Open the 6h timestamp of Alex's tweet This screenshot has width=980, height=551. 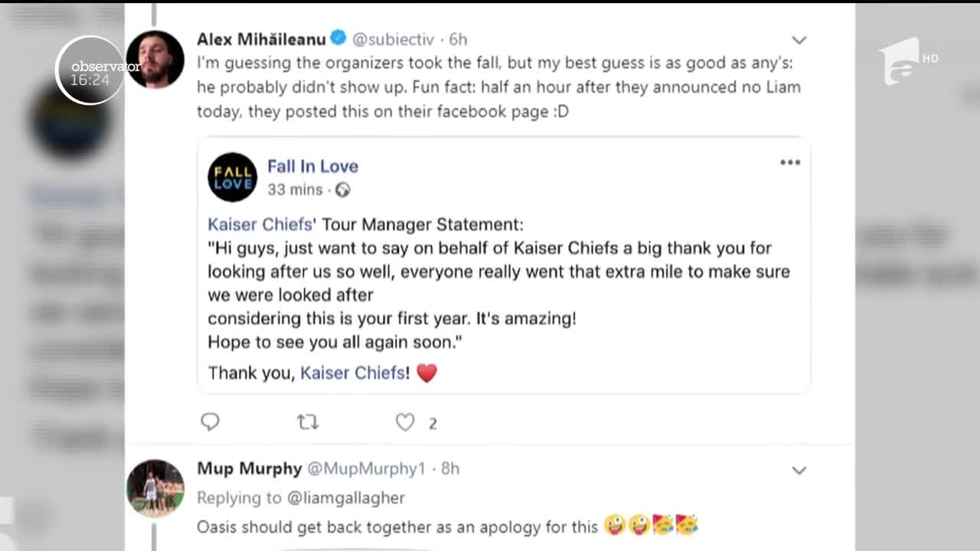click(x=458, y=39)
